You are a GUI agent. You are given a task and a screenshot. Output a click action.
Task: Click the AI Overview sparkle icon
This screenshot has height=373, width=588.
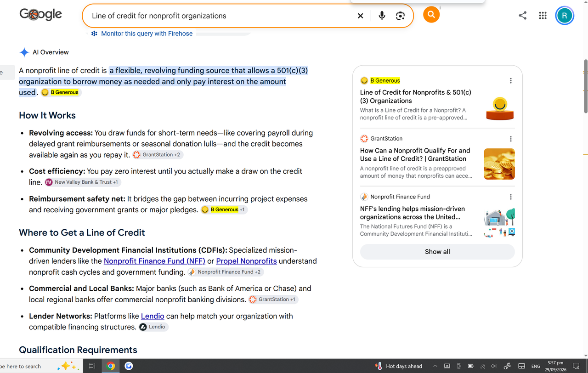coord(24,52)
